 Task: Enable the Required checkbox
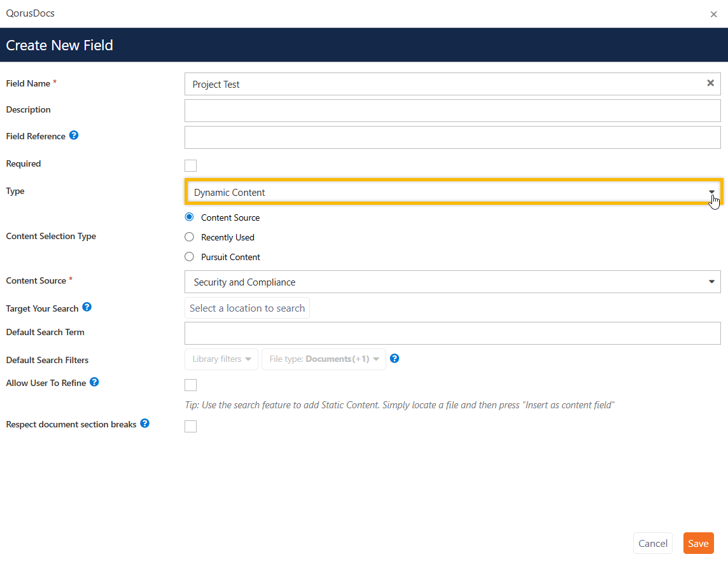point(190,166)
